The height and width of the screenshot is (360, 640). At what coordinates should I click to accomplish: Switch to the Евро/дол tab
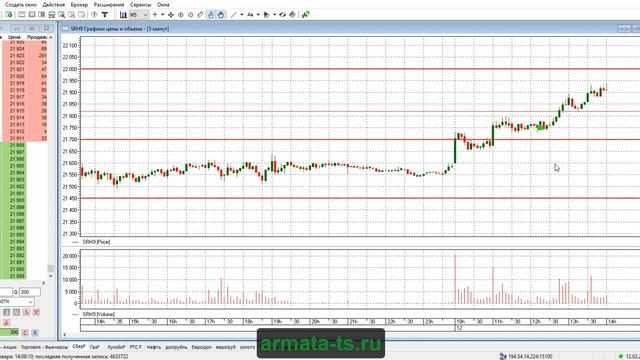202,347
